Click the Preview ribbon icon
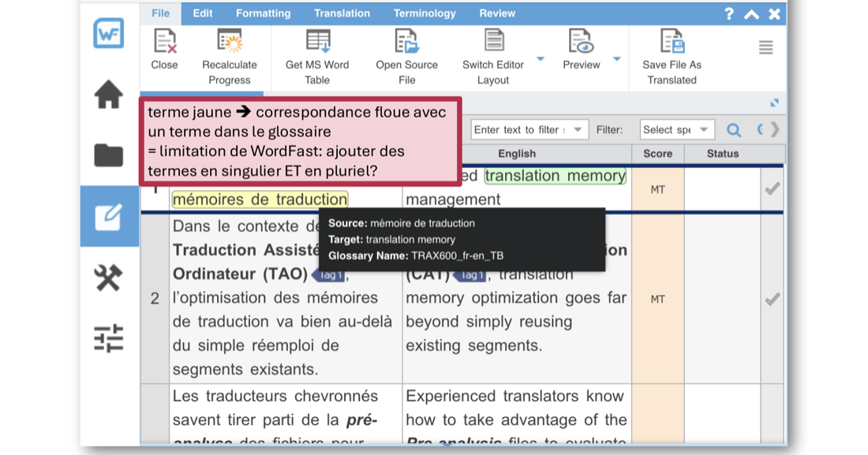Viewport: 868px width, 455px height. tap(581, 42)
